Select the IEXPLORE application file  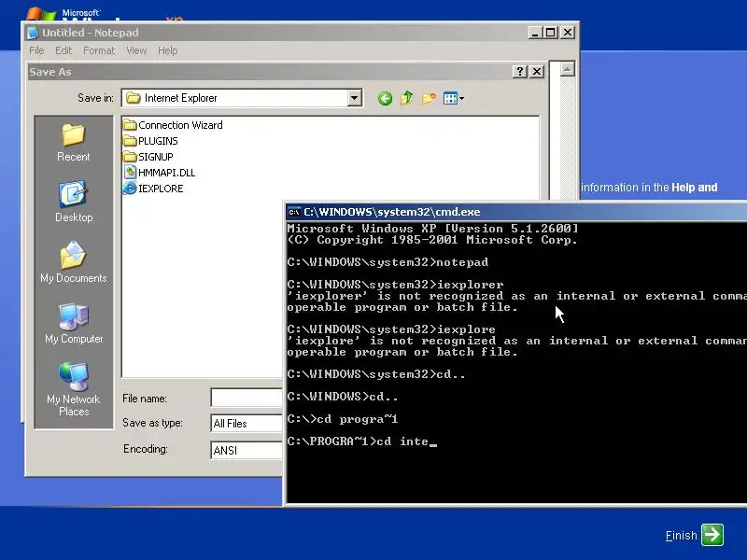tap(153, 189)
